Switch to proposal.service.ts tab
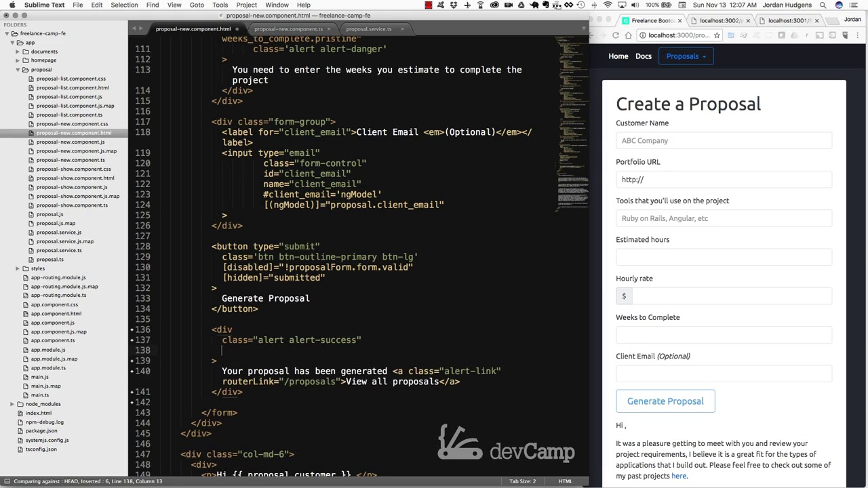Image resolution: width=868 pixels, height=488 pixels. click(368, 29)
